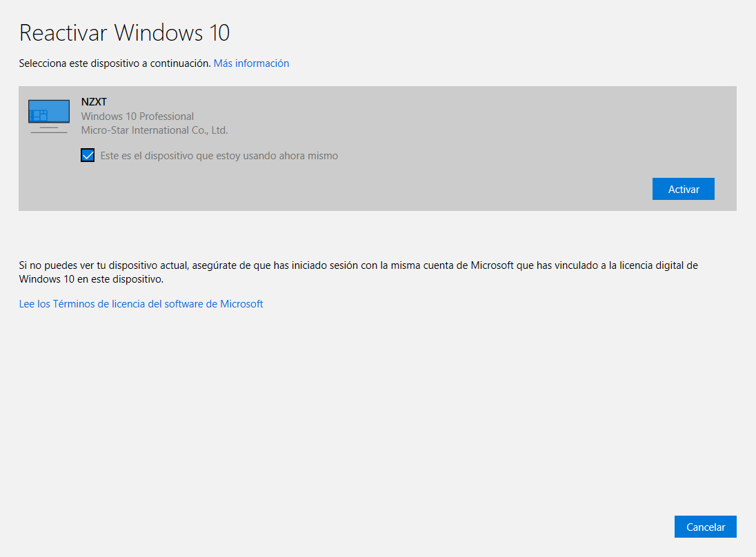Click Micro-Star International Co., Ltd. text
756x557 pixels.
155,130
